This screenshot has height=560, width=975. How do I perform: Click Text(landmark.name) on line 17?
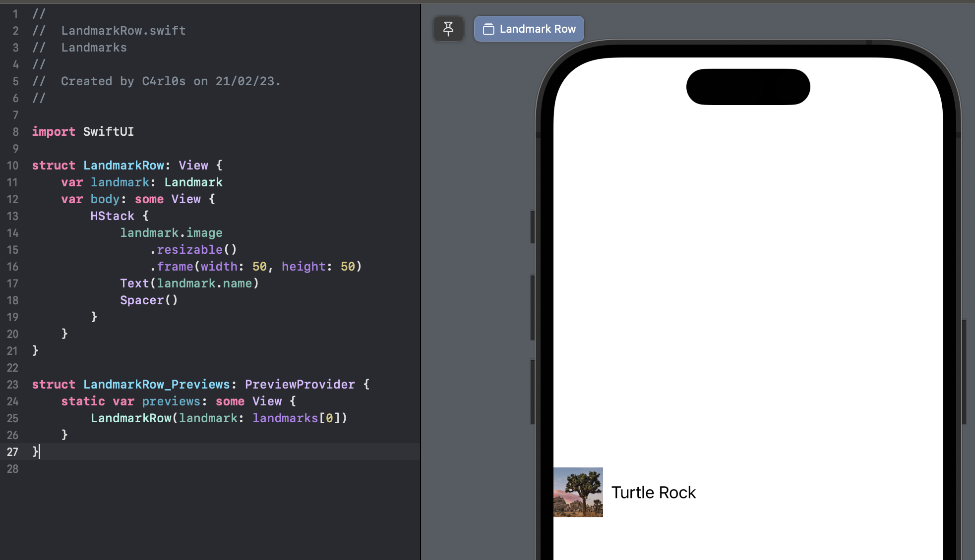click(189, 283)
